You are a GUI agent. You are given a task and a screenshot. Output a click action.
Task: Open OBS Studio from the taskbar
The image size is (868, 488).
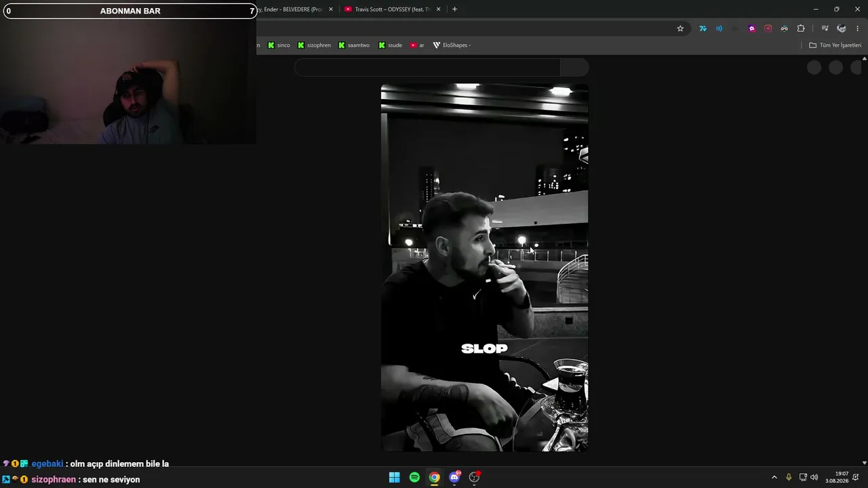[474, 477]
